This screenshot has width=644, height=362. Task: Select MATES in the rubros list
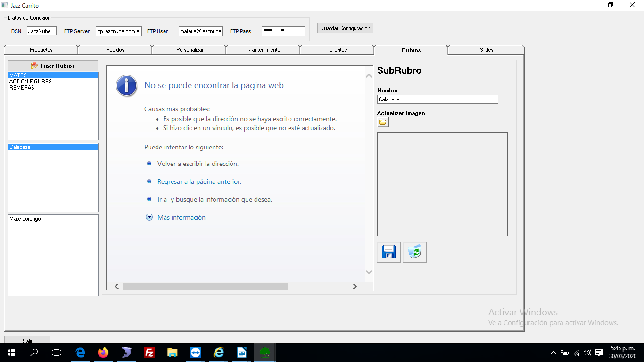[53, 75]
